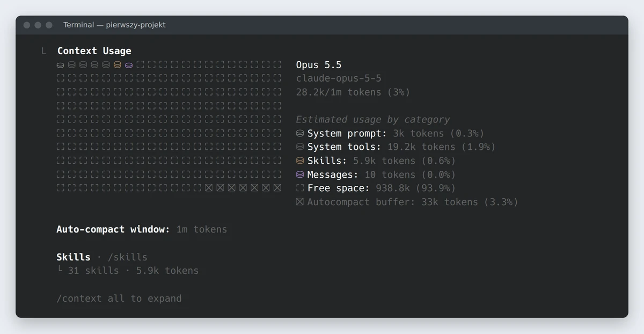Click the purple Messages legend icon
Screen dimensions: 644x334
coord(300,175)
